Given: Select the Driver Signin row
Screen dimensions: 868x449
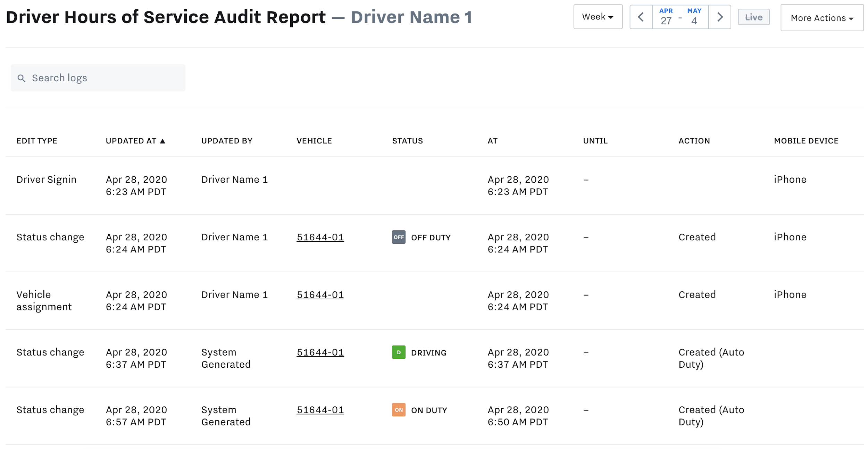Looking at the screenshot, I should tap(46, 180).
